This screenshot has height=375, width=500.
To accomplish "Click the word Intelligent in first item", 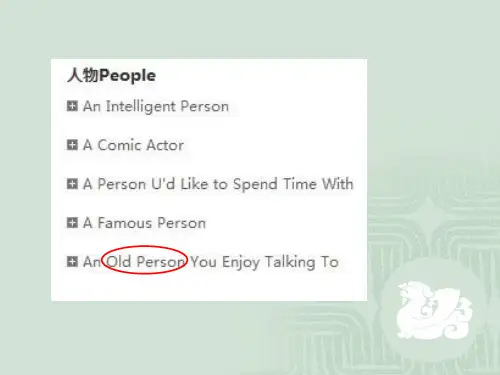I will tap(141, 107).
